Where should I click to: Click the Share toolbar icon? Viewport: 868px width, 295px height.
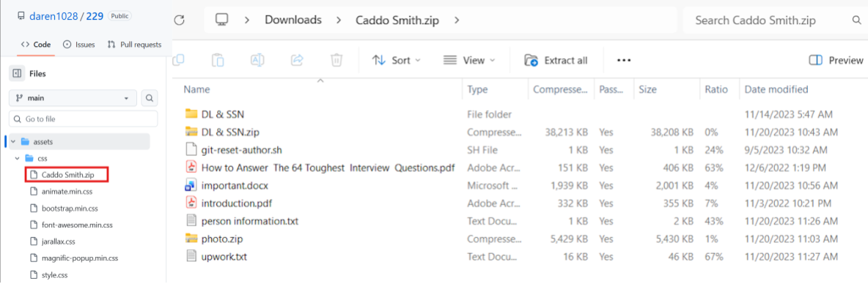[297, 60]
